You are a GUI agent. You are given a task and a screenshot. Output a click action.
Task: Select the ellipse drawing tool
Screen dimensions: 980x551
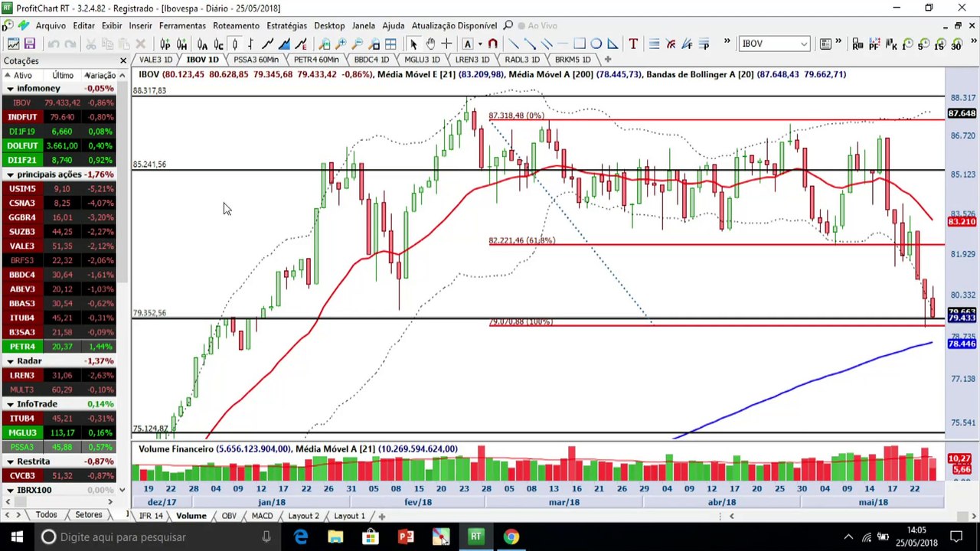[596, 44]
